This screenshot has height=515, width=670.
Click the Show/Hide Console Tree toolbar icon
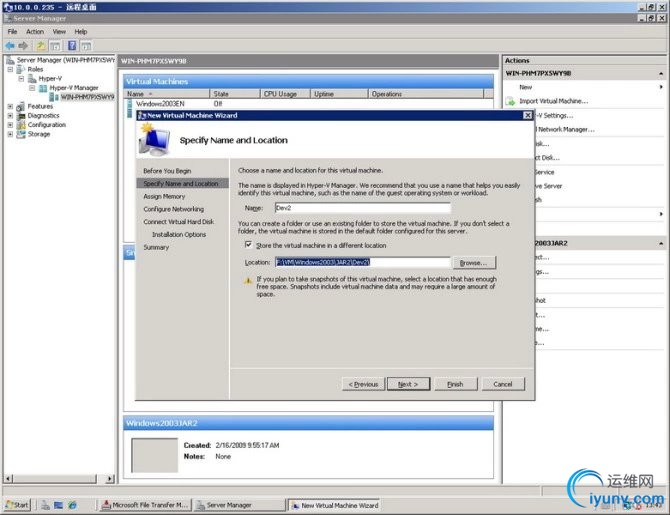[x=55, y=46]
